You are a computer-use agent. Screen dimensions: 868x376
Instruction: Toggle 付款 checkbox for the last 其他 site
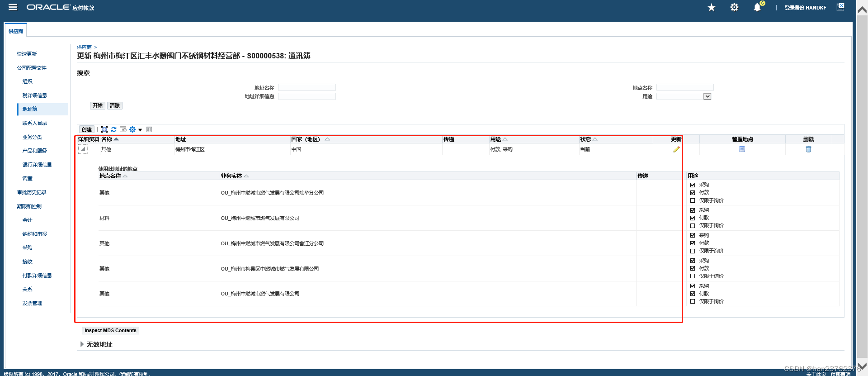click(x=693, y=294)
